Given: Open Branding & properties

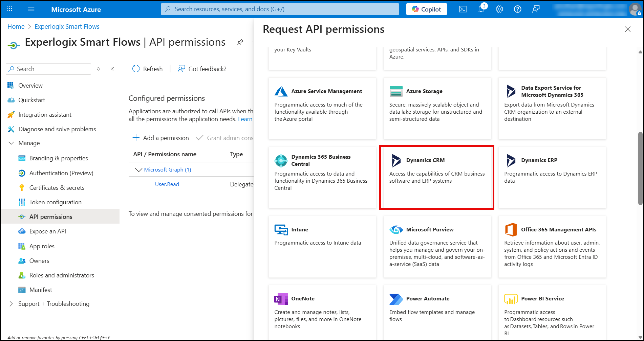Looking at the screenshot, I should point(58,158).
